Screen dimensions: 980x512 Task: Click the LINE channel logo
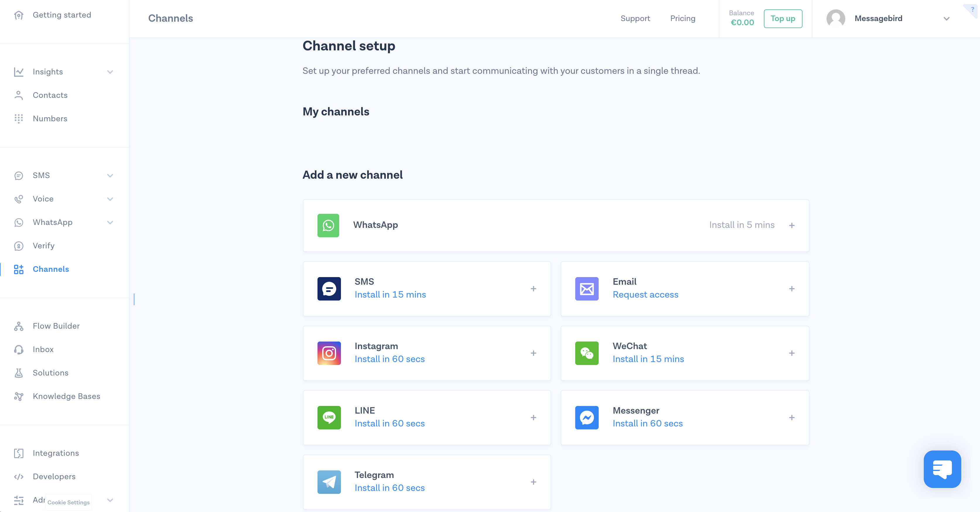[329, 418]
